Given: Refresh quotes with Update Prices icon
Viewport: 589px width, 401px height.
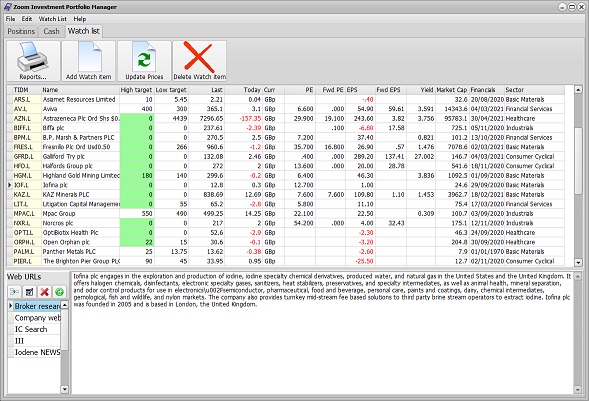Looking at the screenshot, I should (x=144, y=61).
